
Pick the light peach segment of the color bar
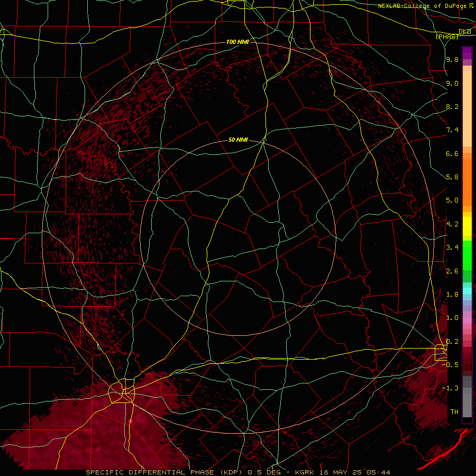[467, 108]
